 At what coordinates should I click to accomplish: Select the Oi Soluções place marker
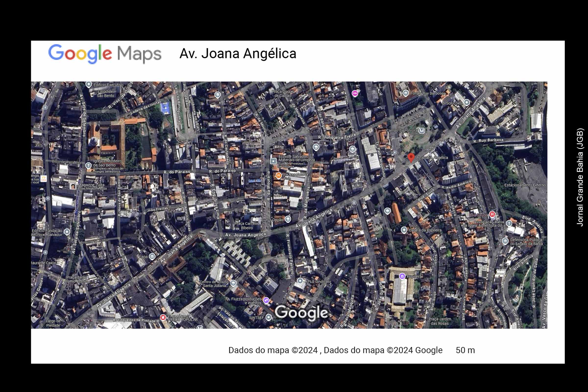tap(467, 102)
